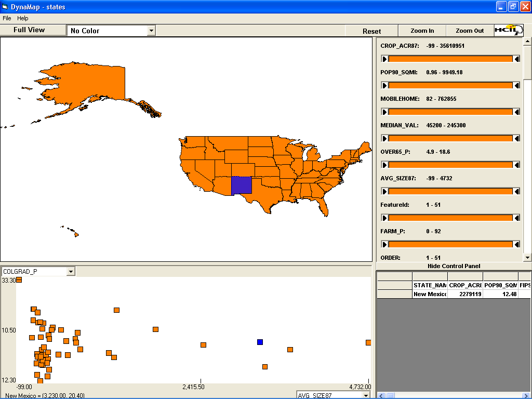
Task: Minimize the DynaMap window
Action: pos(501,6)
